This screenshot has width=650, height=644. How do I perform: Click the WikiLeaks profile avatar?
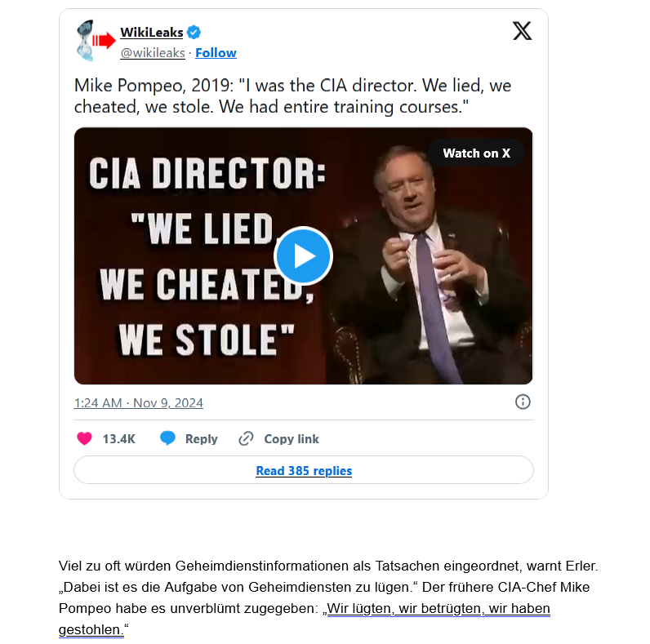coord(95,41)
